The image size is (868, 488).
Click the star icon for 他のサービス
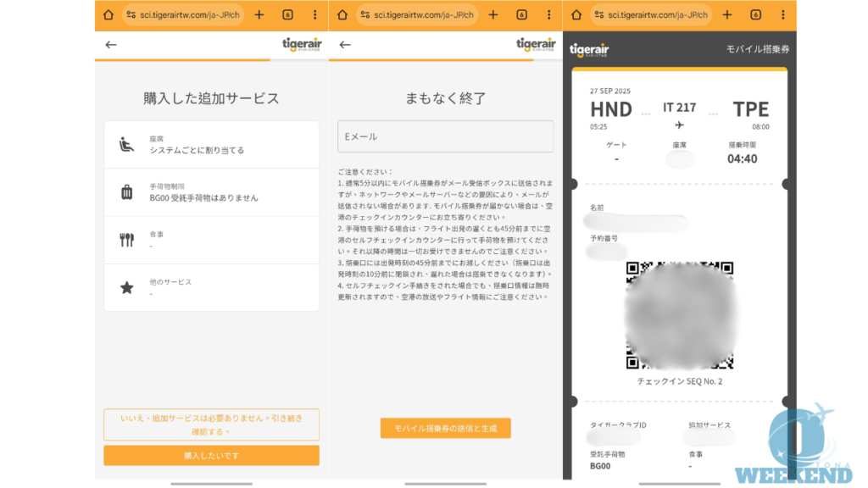click(126, 287)
